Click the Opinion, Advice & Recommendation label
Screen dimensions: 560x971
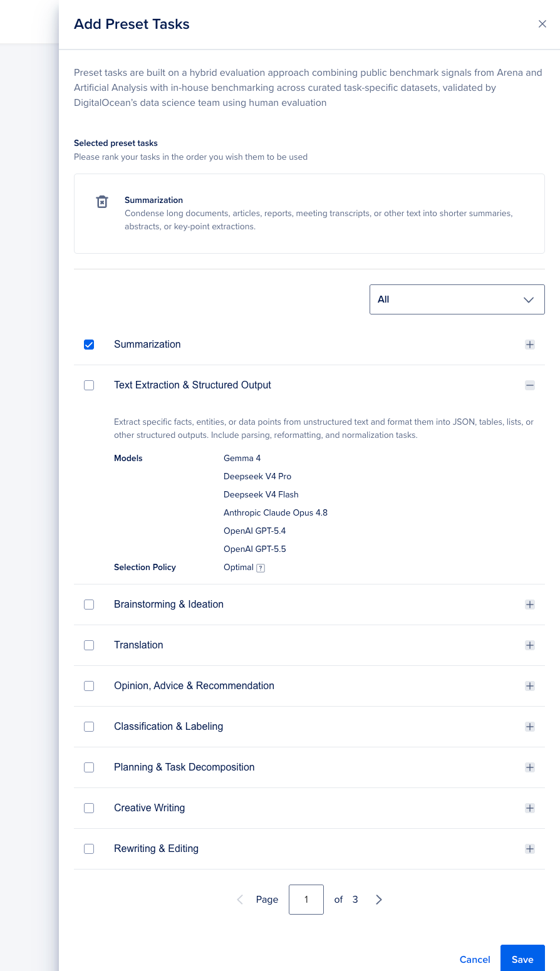(x=194, y=686)
